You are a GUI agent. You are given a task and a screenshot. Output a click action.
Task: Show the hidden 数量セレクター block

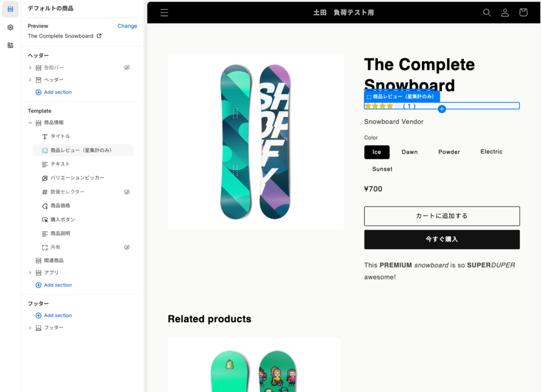(127, 192)
